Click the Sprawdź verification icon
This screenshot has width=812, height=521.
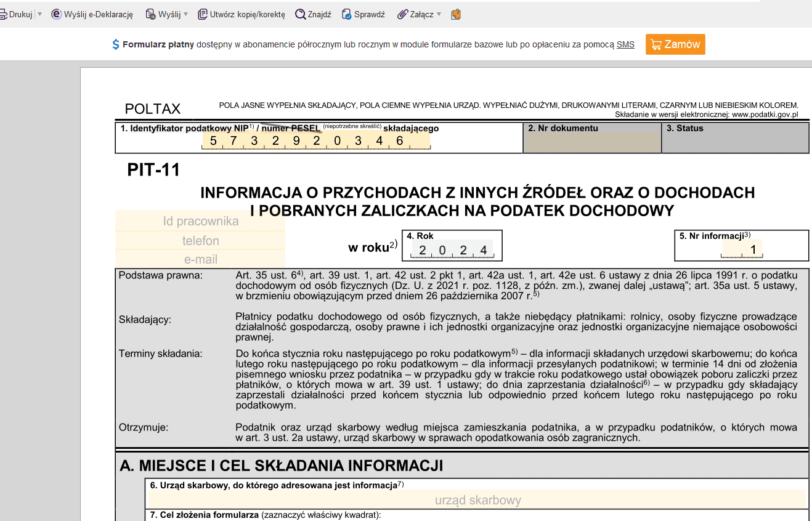[x=347, y=14]
